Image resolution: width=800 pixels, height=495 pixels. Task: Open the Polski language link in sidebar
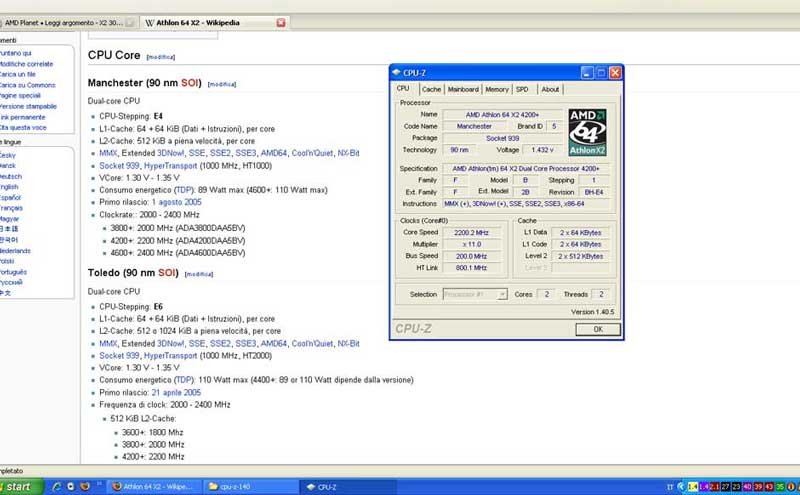coord(7,261)
